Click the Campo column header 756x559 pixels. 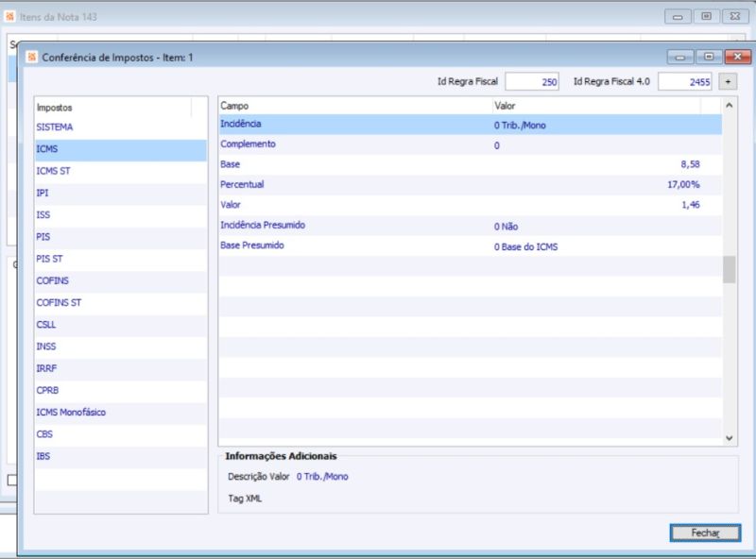355,106
